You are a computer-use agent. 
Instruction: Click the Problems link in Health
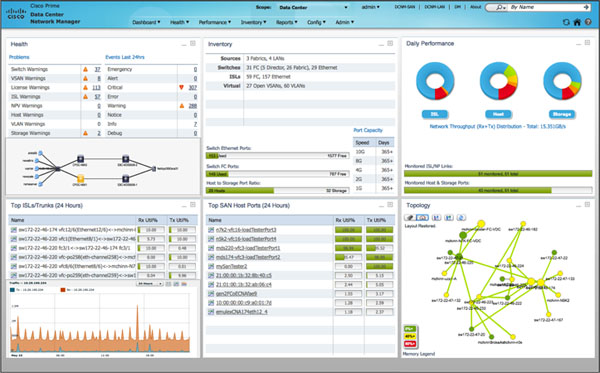pyautogui.click(x=19, y=57)
